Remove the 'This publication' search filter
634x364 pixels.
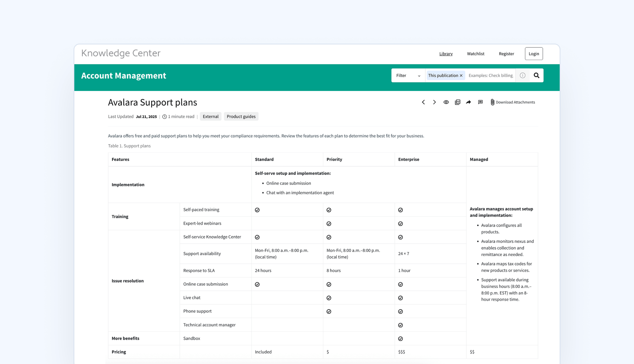[x=461, y=75]
